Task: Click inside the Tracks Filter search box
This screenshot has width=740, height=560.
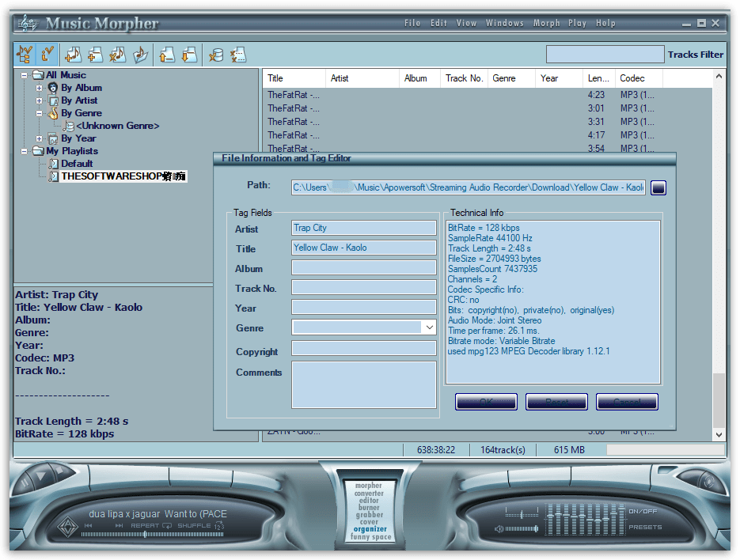Action: coord(605,54)
